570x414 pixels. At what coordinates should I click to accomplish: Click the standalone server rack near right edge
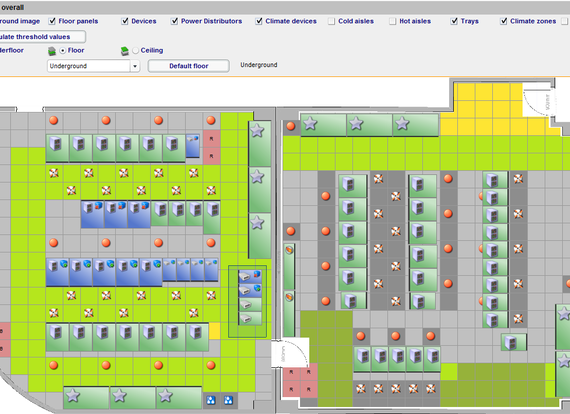click(x=514, y=342)
